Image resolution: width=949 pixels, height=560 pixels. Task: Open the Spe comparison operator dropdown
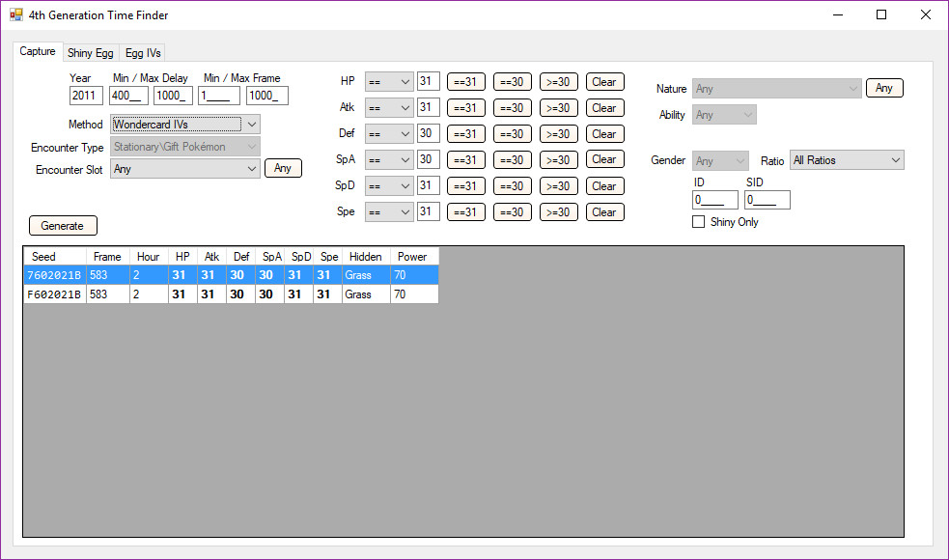(x=389, y=211)
